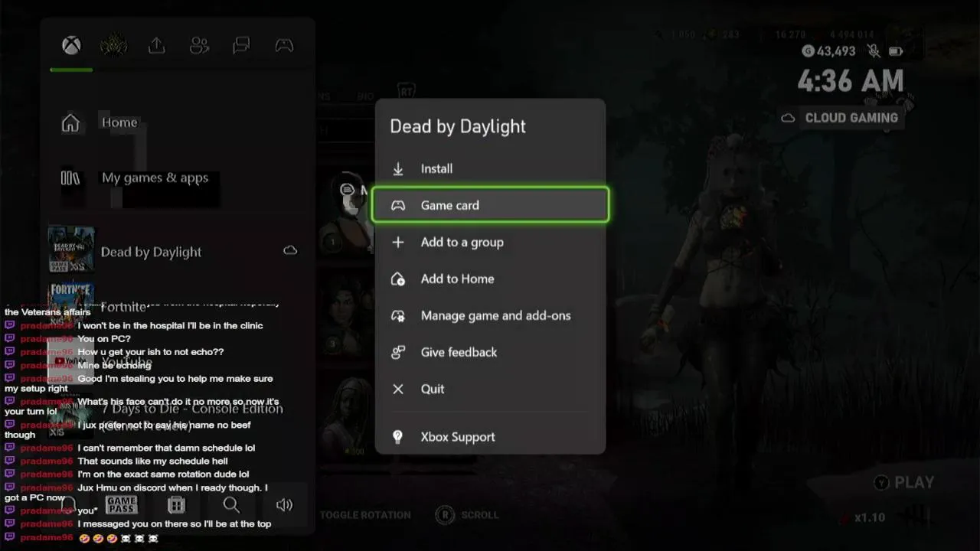This screenshot has height=551, width=980.
Task: Open the share and capture tab
Action: pos(156,46)
